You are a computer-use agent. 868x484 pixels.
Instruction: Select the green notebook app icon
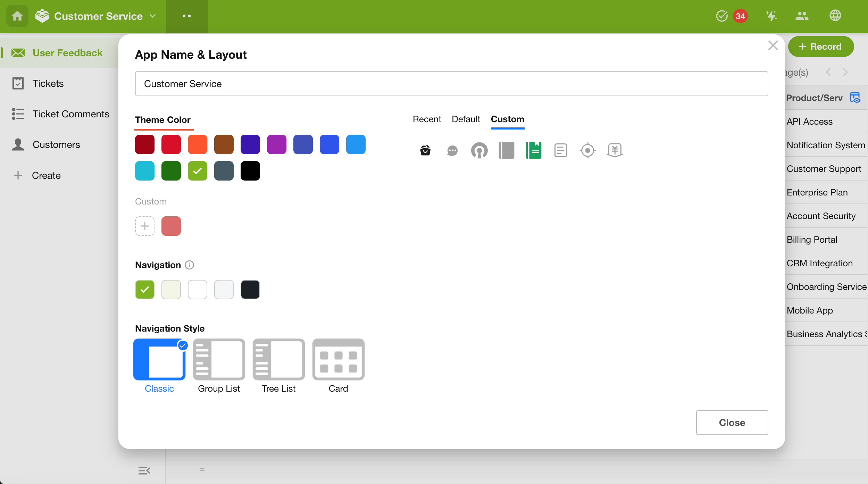click(533, 150)
